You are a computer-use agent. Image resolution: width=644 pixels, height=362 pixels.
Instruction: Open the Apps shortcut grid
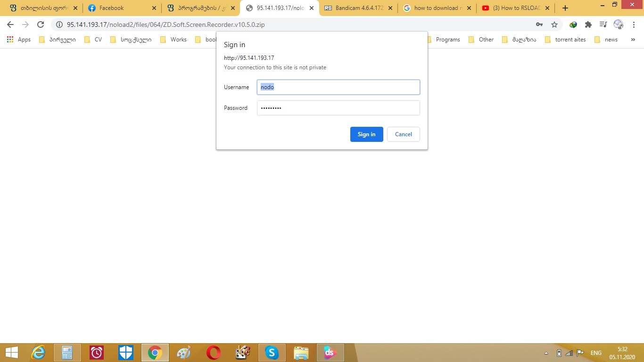point(19,40)
